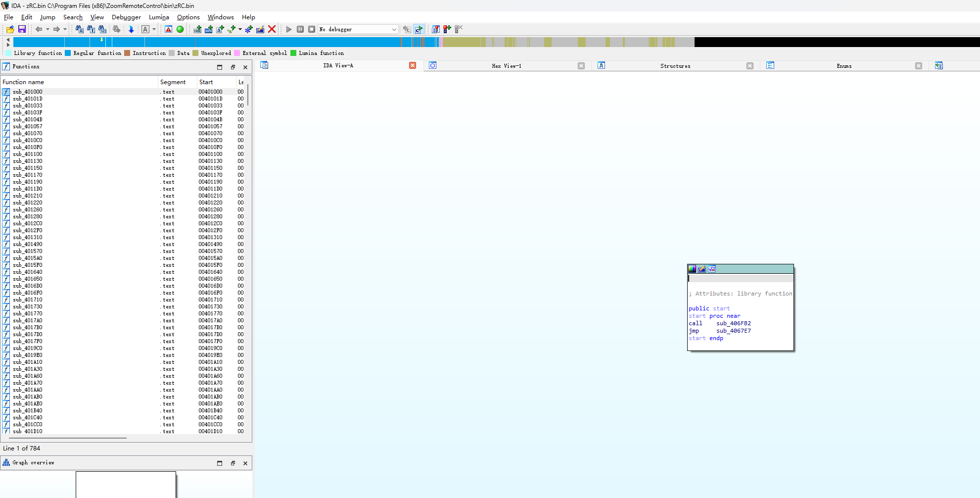The width and height of the screenshot is (980, 498).
Task: Click the pencil edit icon on graph node
Action: tap(702, 269)
